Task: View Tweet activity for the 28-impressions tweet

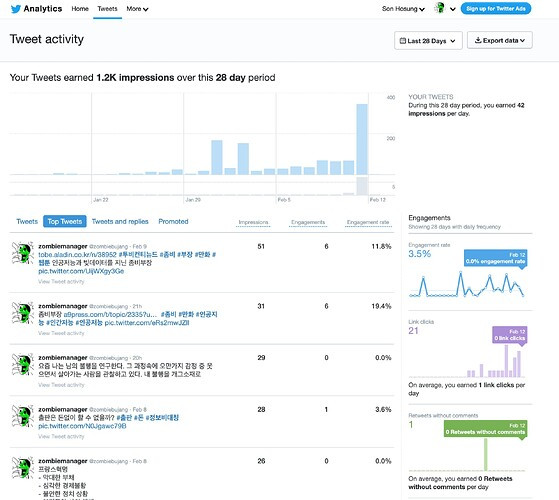Action: pyautogui.click(x=61, y=437)
